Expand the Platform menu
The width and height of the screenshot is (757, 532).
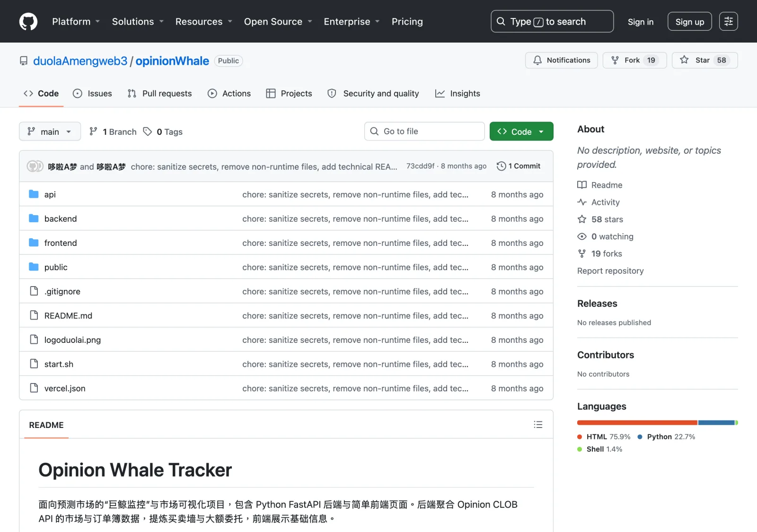76,21
